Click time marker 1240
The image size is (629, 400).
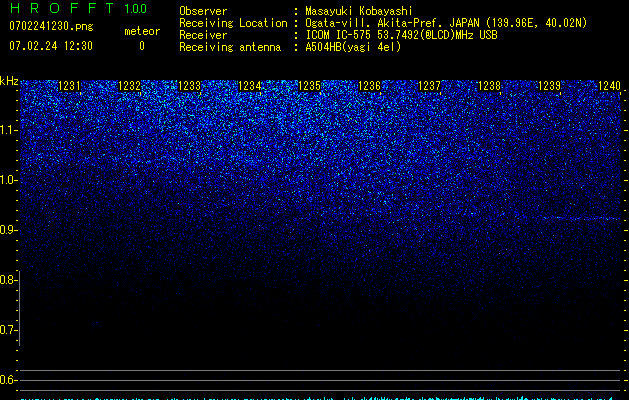pos(609,86)
